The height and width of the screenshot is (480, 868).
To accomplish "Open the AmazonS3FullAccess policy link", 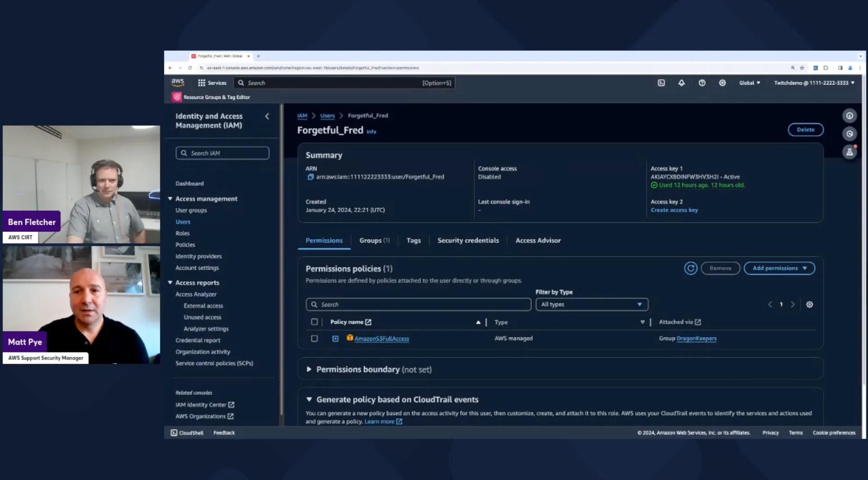I will [381, 338].
